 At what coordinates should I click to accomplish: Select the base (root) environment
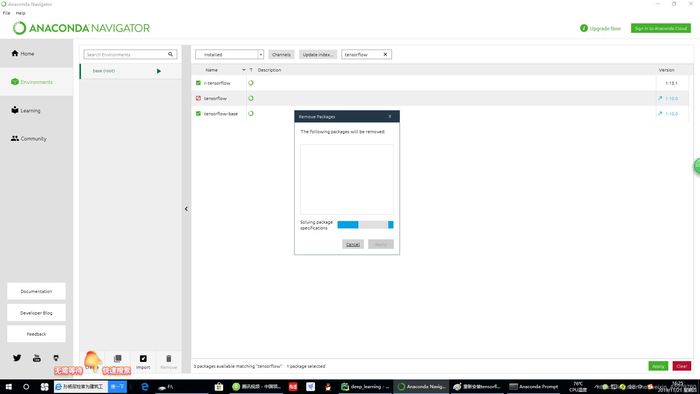pyautogui.click(x=130, y=71)
